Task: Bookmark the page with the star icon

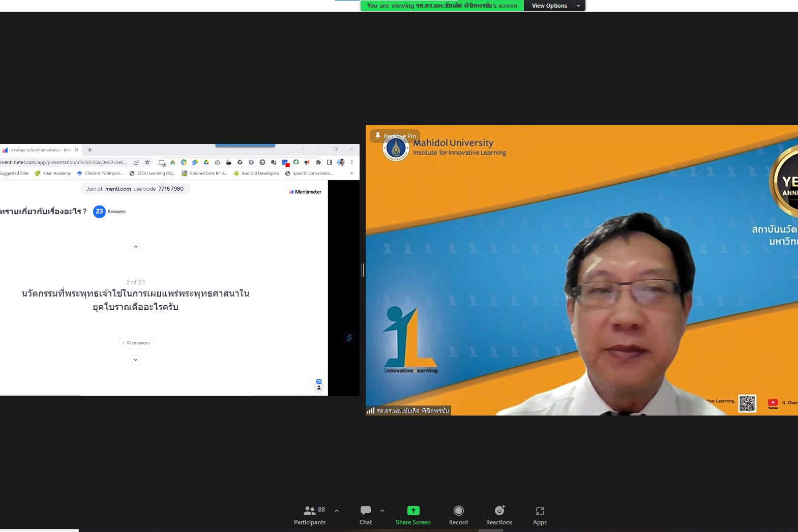Action: 147,162
